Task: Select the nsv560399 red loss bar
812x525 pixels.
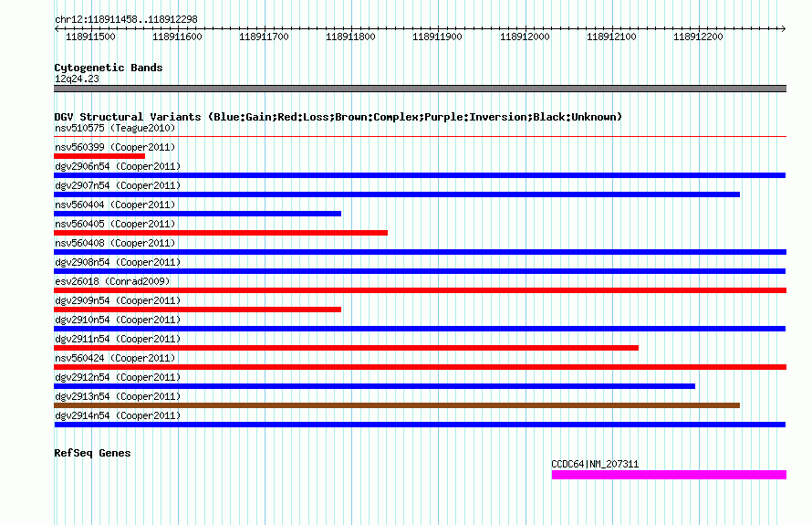Action: [99, 156]
